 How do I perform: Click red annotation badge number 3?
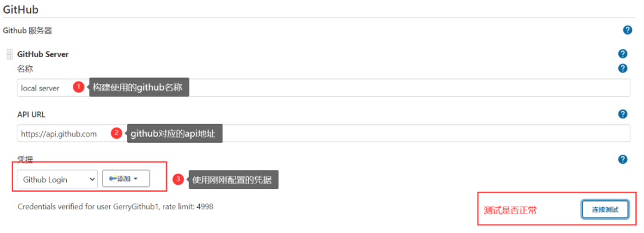point(178,179)
